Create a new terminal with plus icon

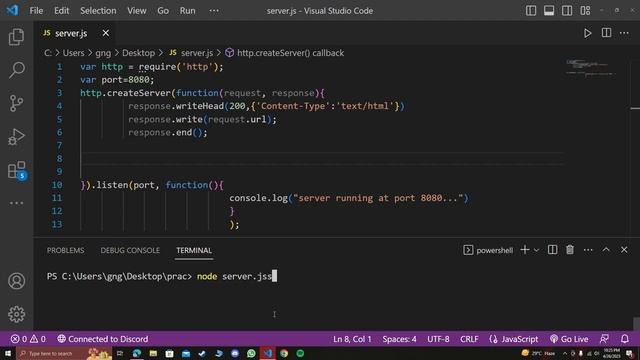click(x=525, y=250)
